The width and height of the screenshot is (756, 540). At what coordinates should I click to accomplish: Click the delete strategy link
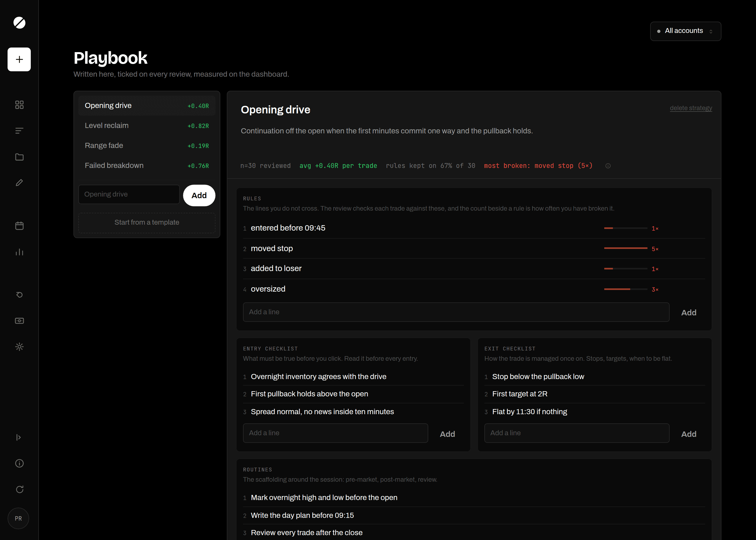pos(691,108)
